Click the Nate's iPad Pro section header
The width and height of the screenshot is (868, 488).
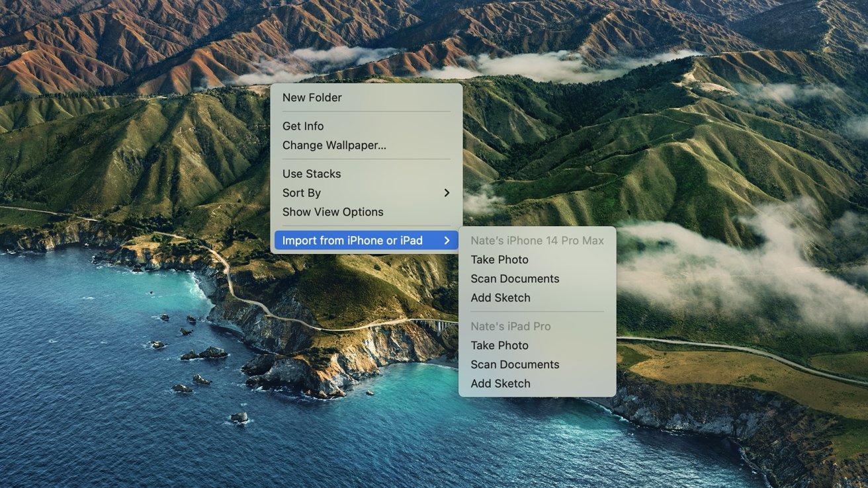tap(510, 326)
